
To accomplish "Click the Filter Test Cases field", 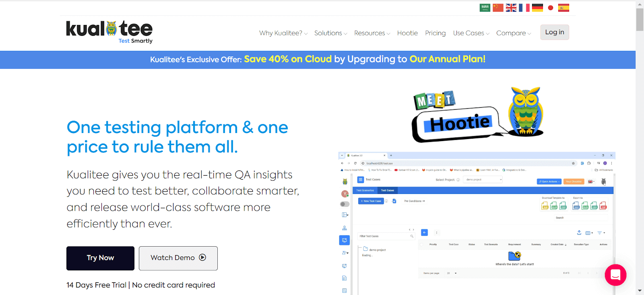I will 386,236.
